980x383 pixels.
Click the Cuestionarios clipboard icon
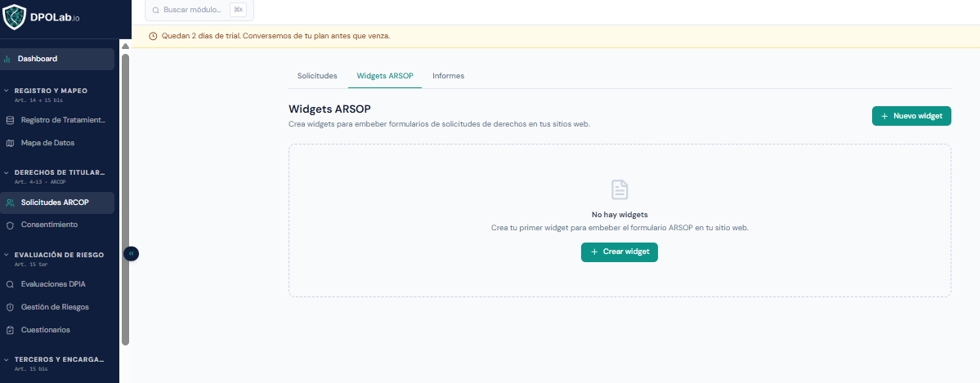[9, 330]
